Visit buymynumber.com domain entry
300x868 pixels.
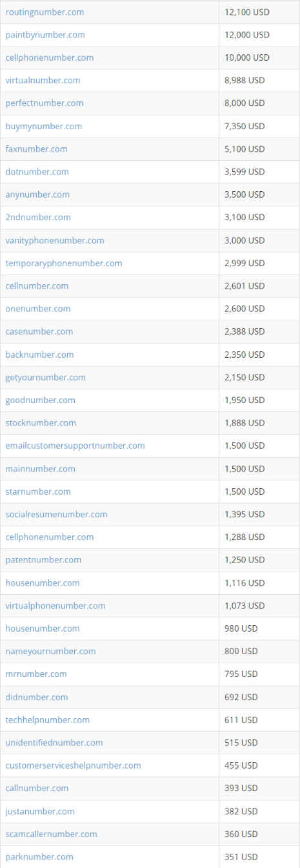click(x=44, y=127)
